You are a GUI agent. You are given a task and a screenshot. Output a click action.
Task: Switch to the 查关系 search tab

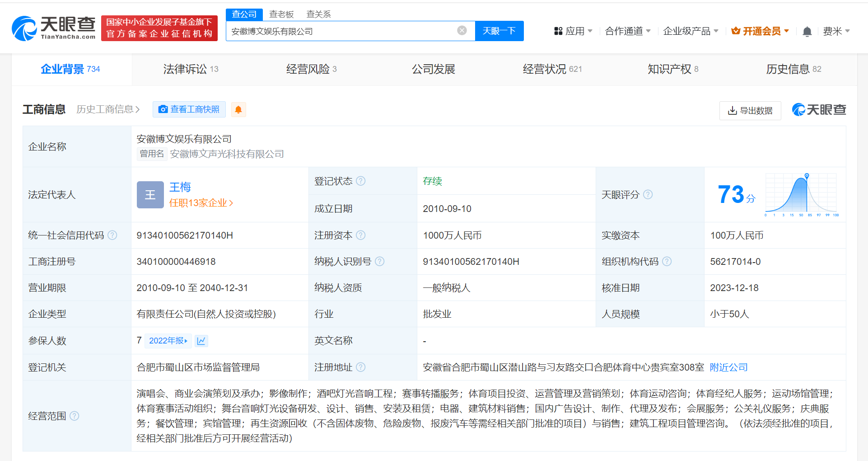(318, 14)
